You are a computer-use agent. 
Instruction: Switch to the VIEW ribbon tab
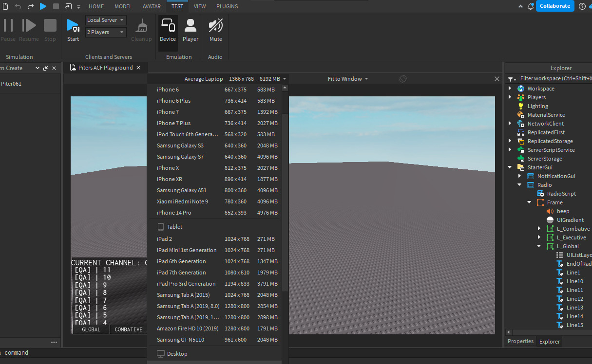pos(200,6)
